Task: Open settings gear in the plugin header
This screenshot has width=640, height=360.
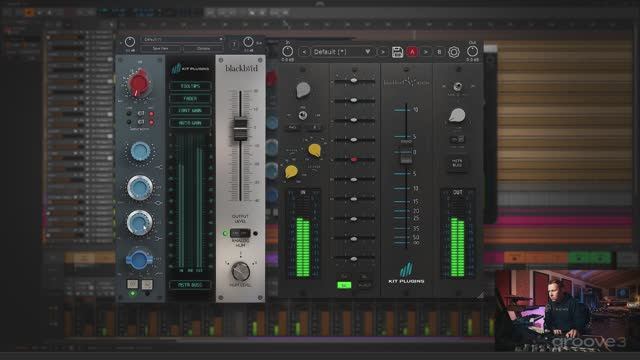Action: click(x=453, y=52)
